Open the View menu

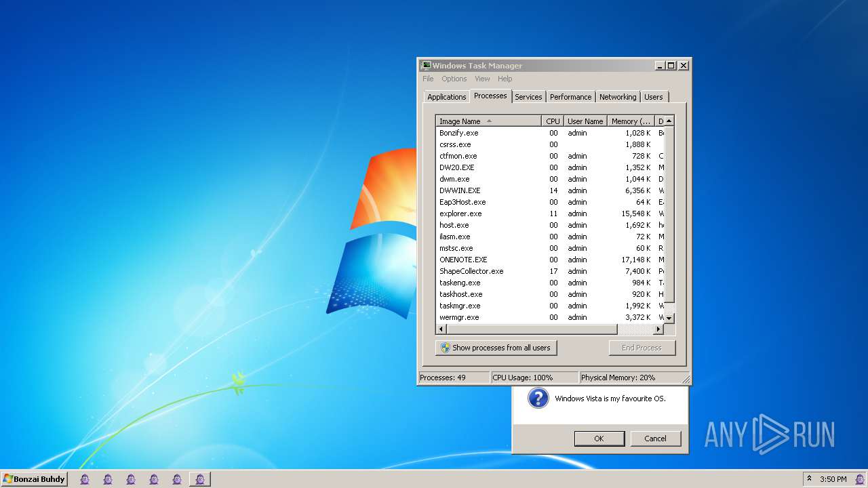[x=482, y=79]
